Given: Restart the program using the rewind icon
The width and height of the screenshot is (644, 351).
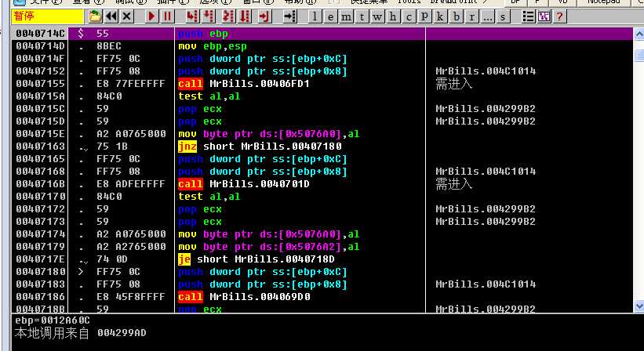Looking at the screenshot, I should (x=111, y=16).
